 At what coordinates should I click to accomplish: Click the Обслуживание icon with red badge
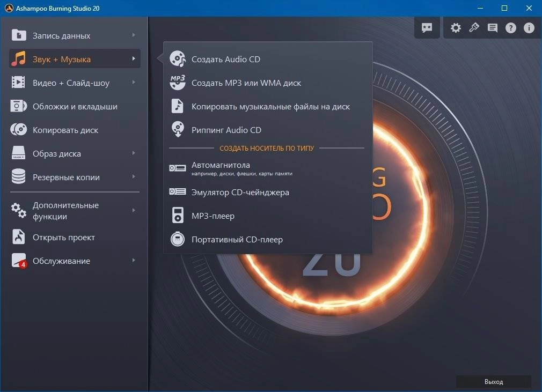point(19,261)
